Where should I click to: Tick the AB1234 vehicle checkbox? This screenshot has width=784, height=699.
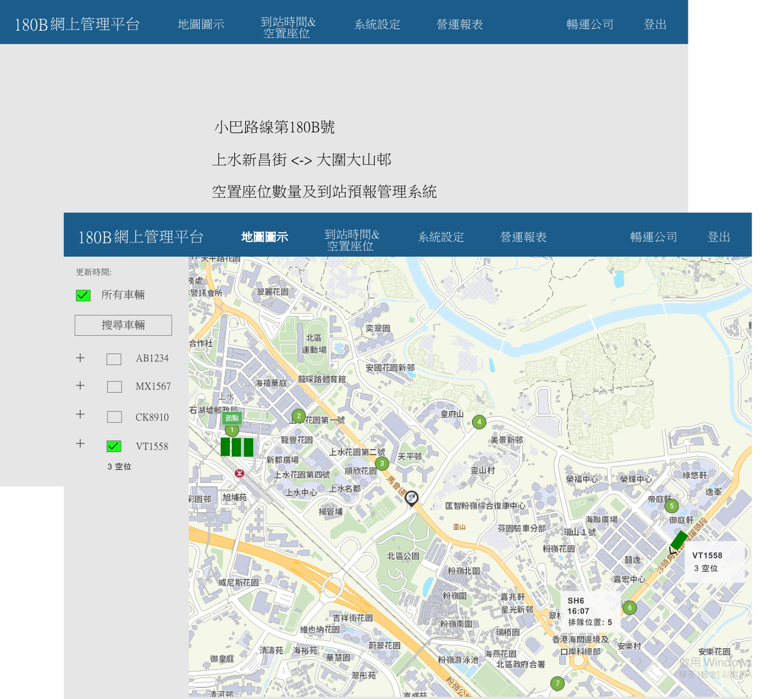point(114,359)
